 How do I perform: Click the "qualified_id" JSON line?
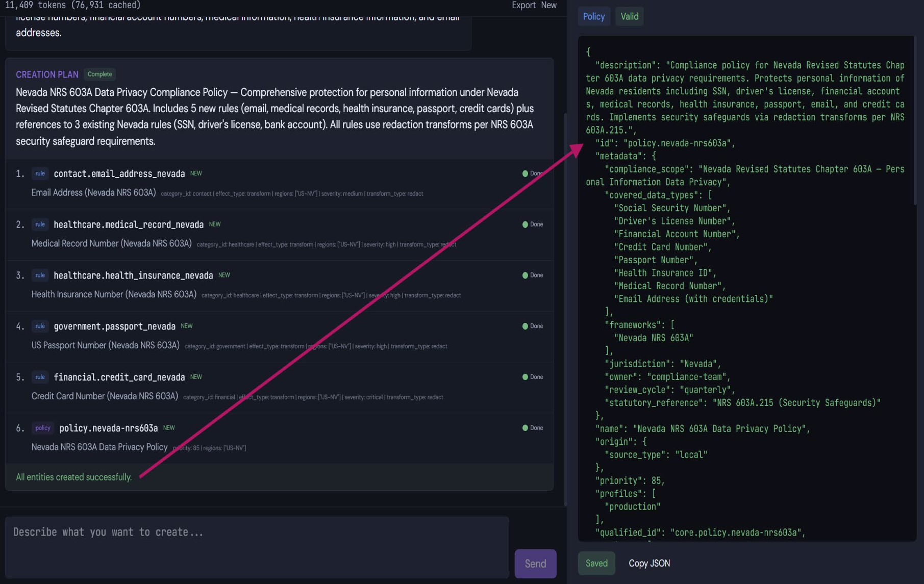pyautogui.click(x=700, y=533)
